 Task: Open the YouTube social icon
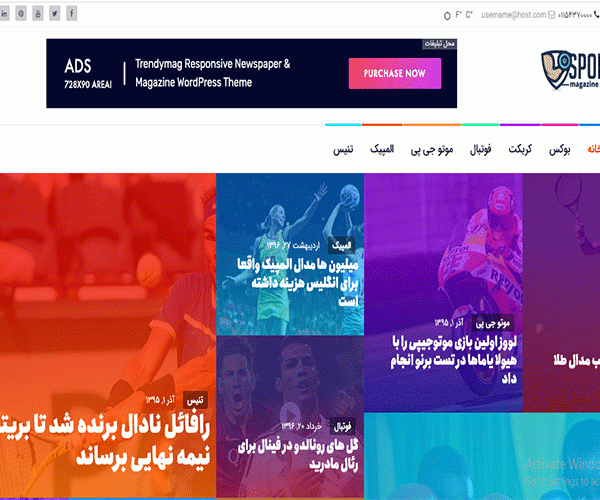pyautogui.click(x=38, y=14)
